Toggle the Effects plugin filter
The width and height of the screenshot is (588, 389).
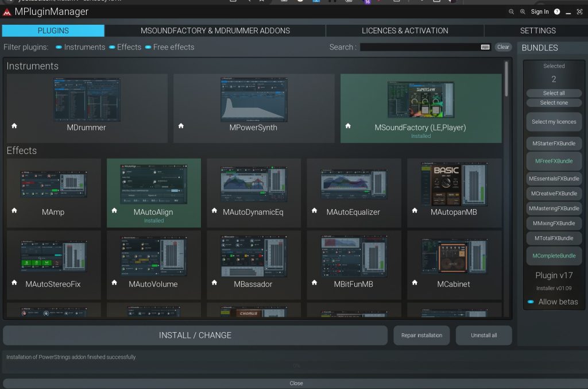(112, 47)
